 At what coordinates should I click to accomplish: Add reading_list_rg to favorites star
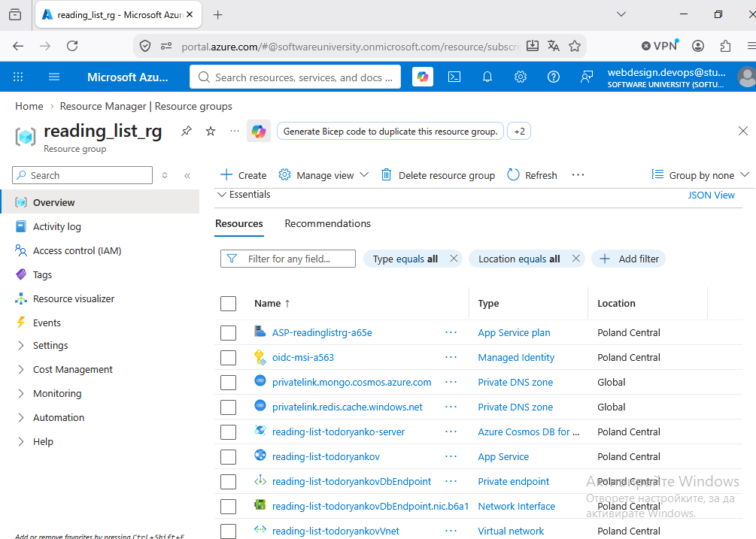211,131
